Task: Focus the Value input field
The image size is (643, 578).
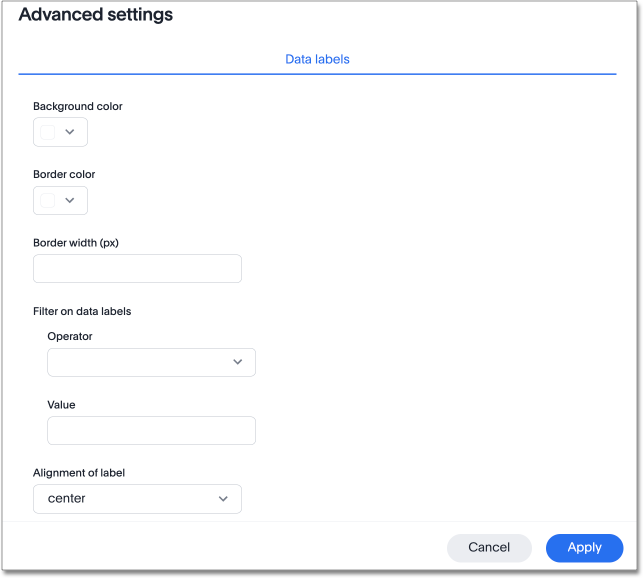Action: 151,430
